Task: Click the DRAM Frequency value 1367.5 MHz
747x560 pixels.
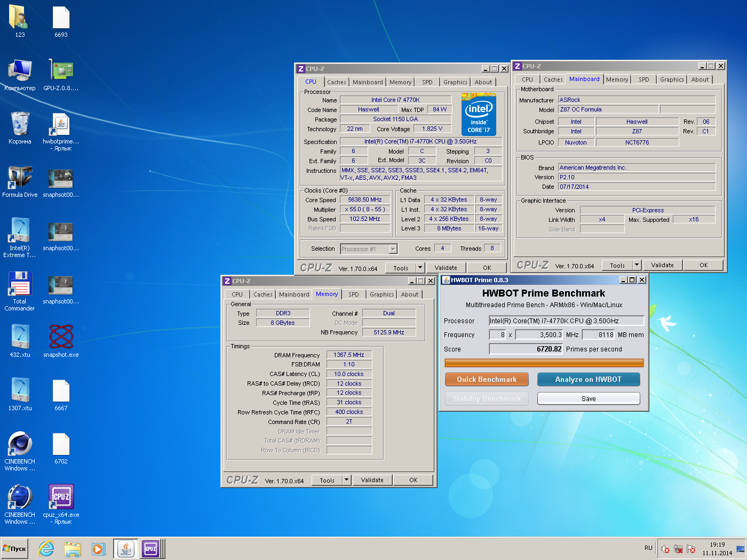Action: (349, 355)
